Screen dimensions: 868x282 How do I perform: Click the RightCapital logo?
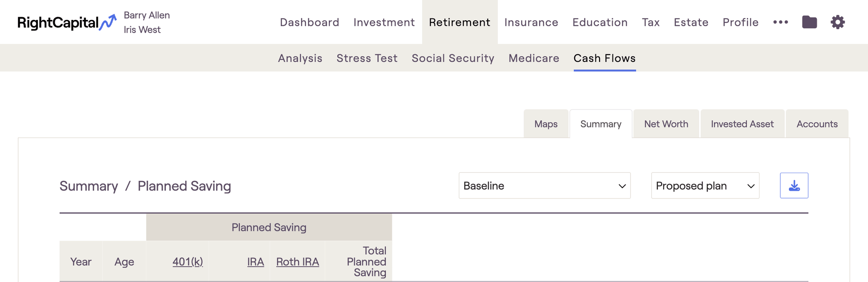coord(66,23)
